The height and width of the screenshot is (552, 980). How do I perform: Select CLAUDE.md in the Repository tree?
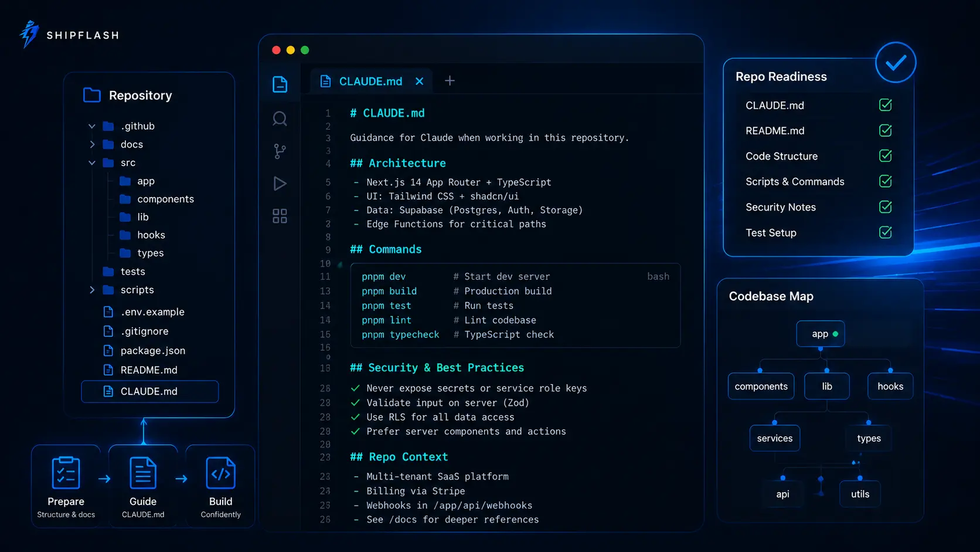point(150,391)
